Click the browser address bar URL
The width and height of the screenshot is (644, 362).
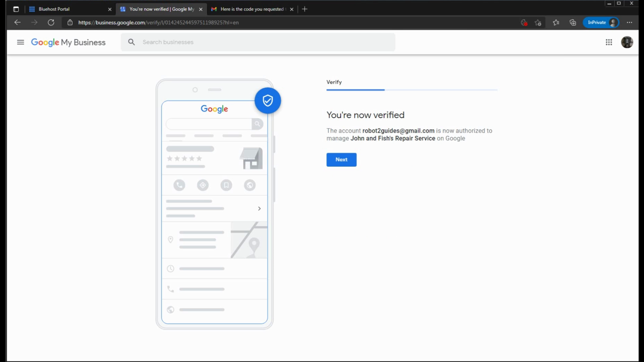pos(158,22)
